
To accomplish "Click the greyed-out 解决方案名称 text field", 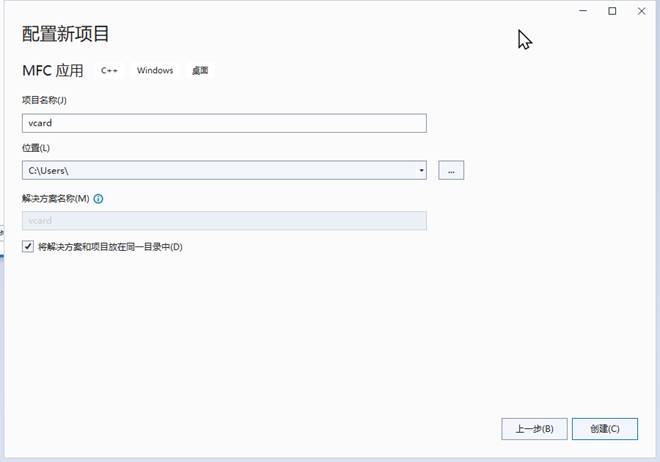I will pyautogui.click(x=224, y=221).
